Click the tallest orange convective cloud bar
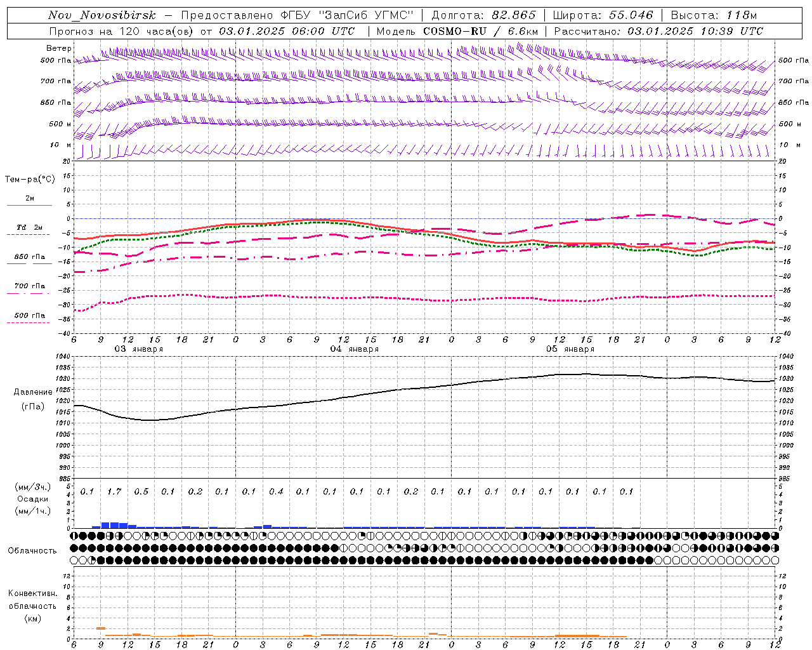The image size is (812, 650). (101, 628)
